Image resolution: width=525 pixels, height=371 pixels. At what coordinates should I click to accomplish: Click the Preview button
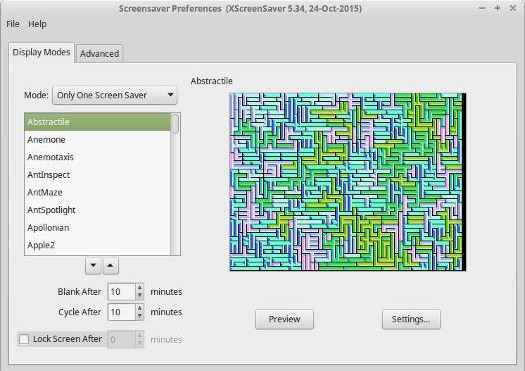pos(284,319)
